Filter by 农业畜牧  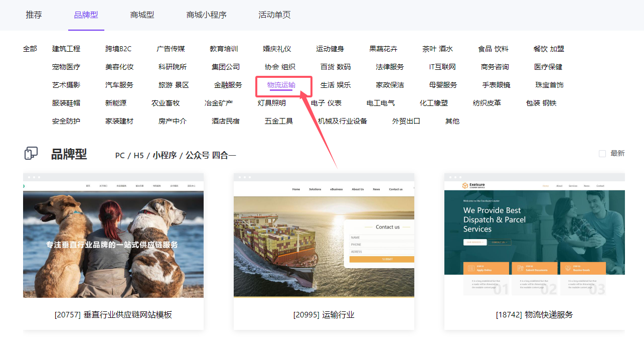pos(166,103)
